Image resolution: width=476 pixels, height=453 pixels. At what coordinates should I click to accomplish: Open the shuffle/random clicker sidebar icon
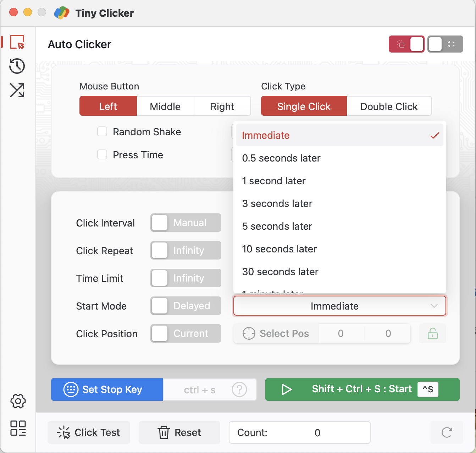(x=17, y=90)
